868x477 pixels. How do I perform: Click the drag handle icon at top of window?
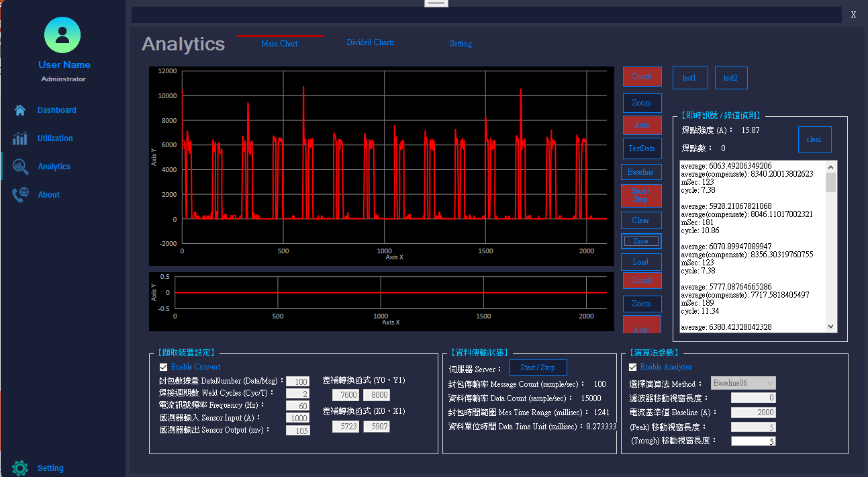tap(436, 3)
